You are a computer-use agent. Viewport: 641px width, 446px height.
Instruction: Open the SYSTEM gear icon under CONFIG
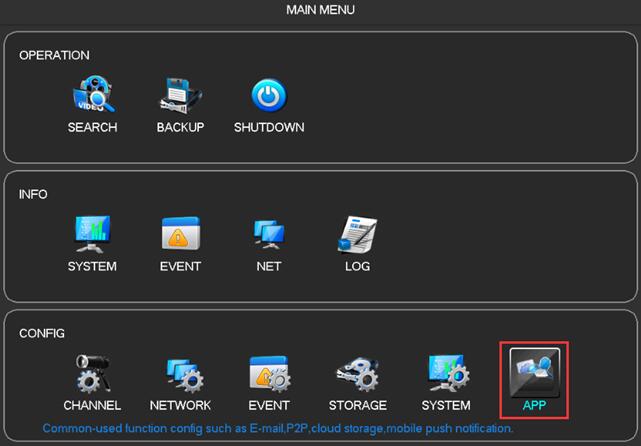tap(446, 373)
